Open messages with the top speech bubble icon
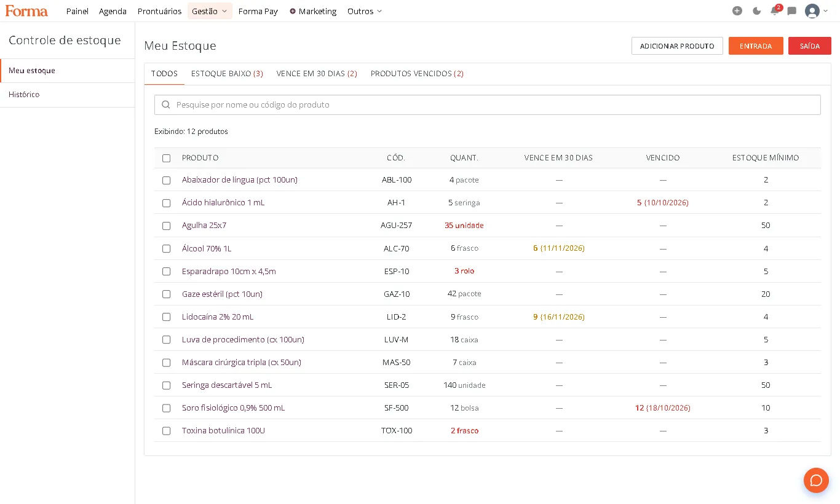Screen dimensions: 840x504 [x=792, y=11]
